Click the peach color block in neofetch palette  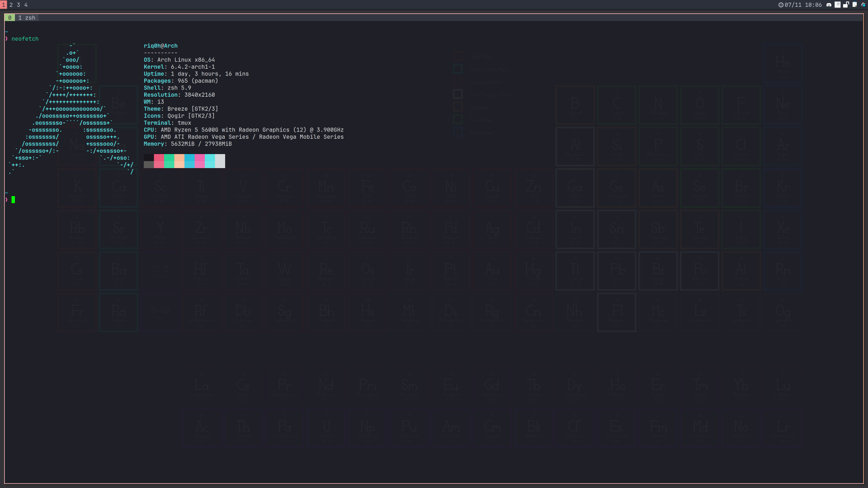tap(179, 161)
